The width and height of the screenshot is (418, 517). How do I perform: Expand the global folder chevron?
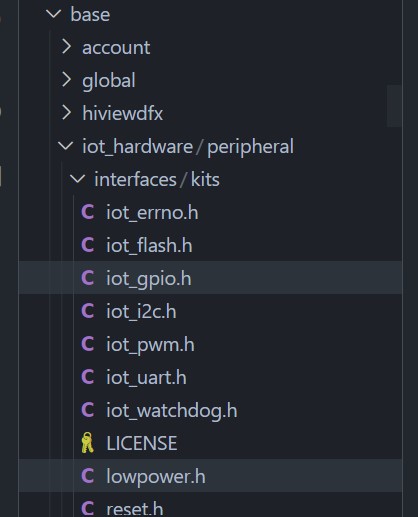point(66,80)
